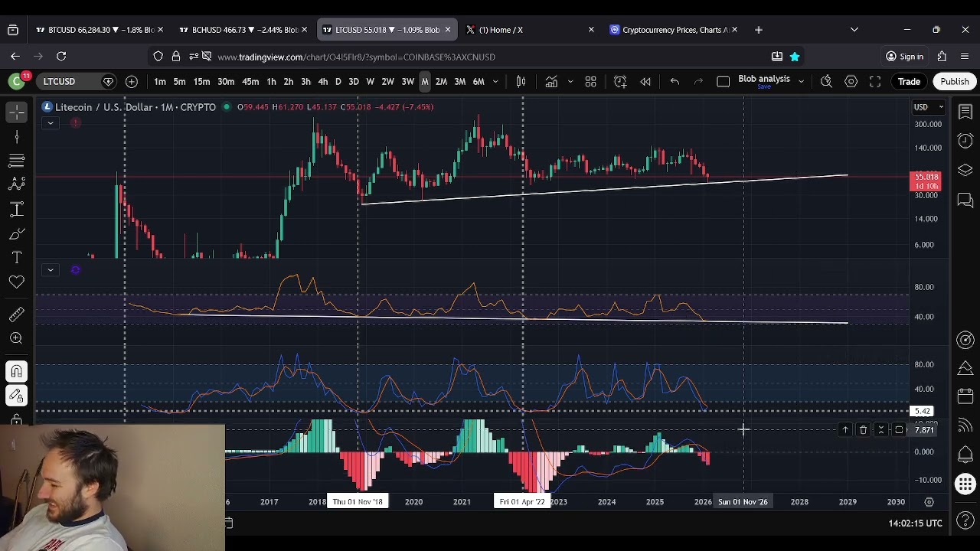Open the Indicators menu
This screenshot has width=980, height=551.
tap(551, 82)
